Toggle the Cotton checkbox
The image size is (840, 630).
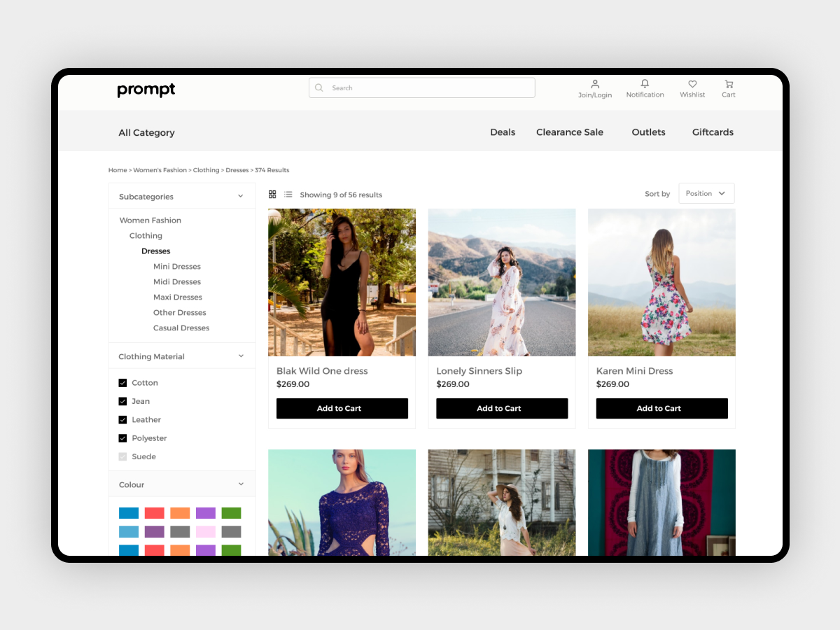[122, 383]
